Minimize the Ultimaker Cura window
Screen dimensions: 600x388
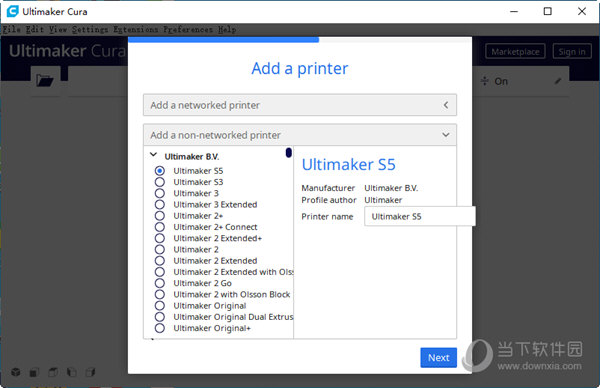514,11
